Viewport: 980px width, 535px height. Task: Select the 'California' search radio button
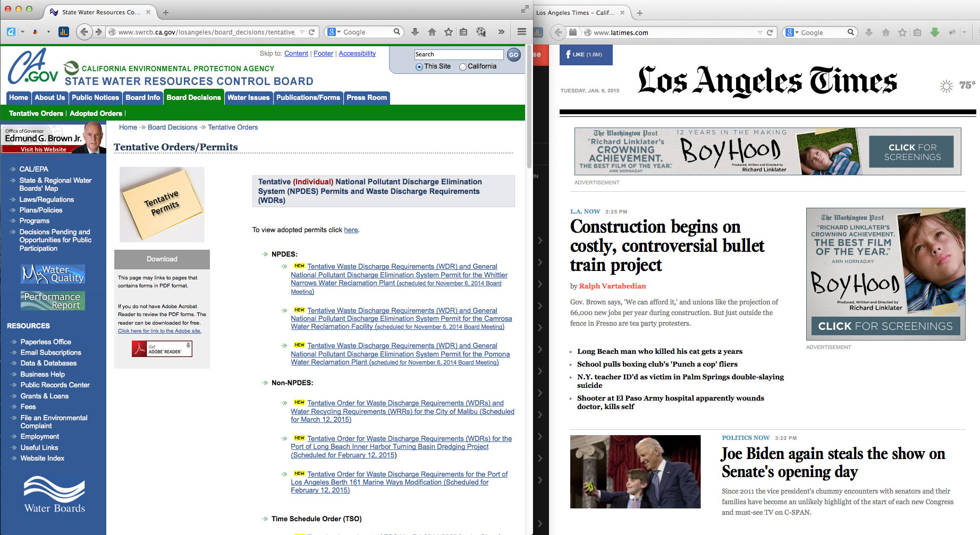pos(463,67)
